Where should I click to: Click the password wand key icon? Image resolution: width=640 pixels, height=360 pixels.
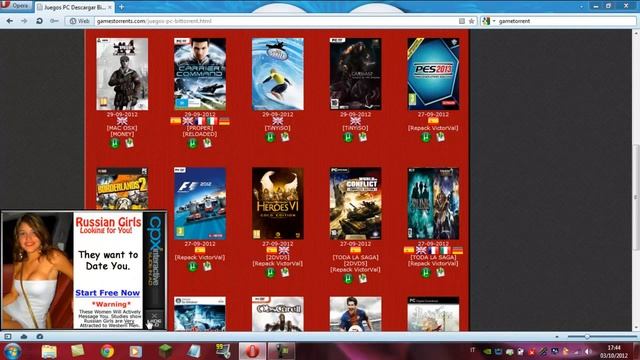tap(54, 21)
